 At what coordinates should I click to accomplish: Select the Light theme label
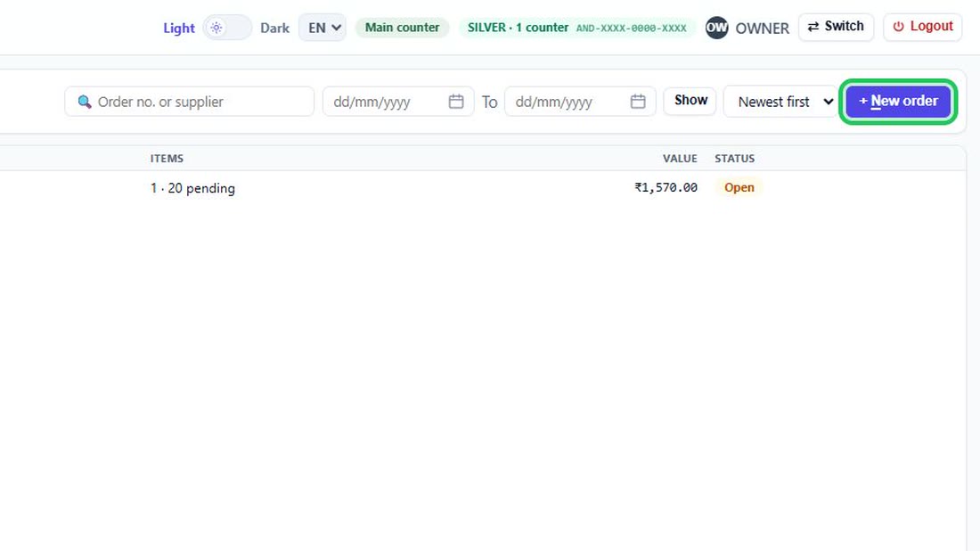179,29
